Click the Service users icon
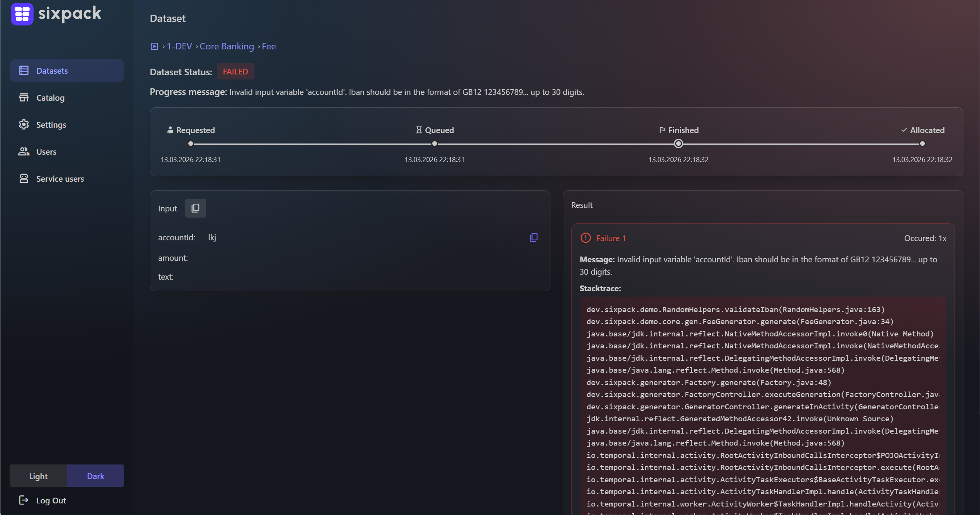Image resolution: width=980 pixels, height=515 pixels. tap(24, 179)
